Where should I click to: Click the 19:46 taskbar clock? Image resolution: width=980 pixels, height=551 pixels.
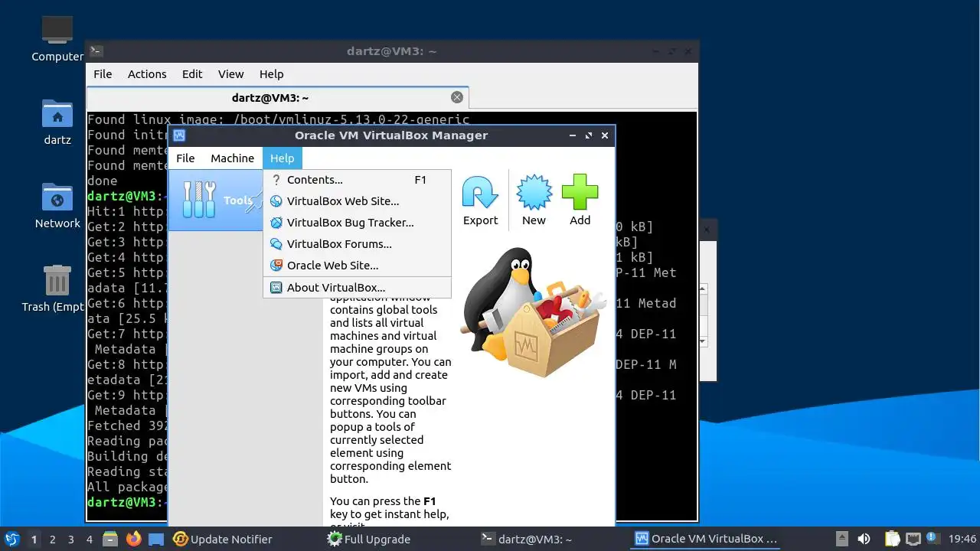[x=962, y=540]
